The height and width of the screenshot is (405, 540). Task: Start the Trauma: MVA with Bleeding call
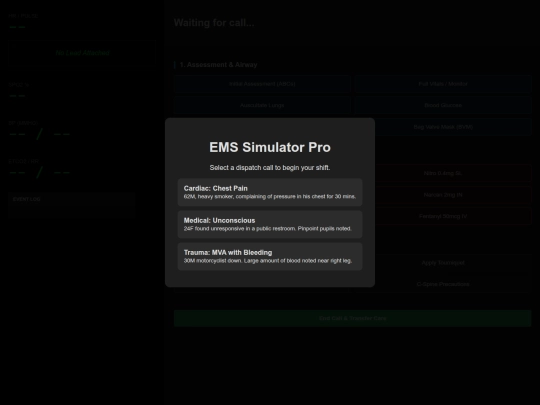[x=270, y=256]
